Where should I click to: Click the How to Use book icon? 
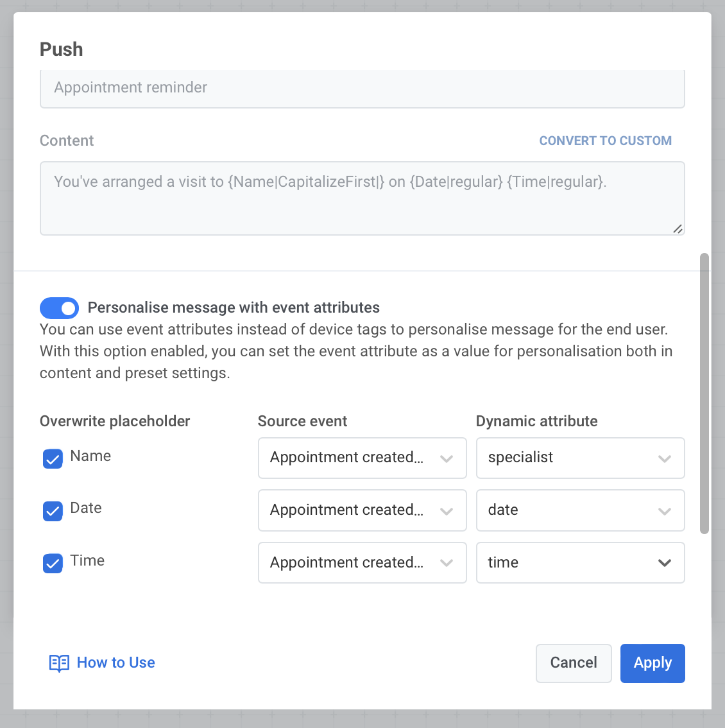point(59,663)
